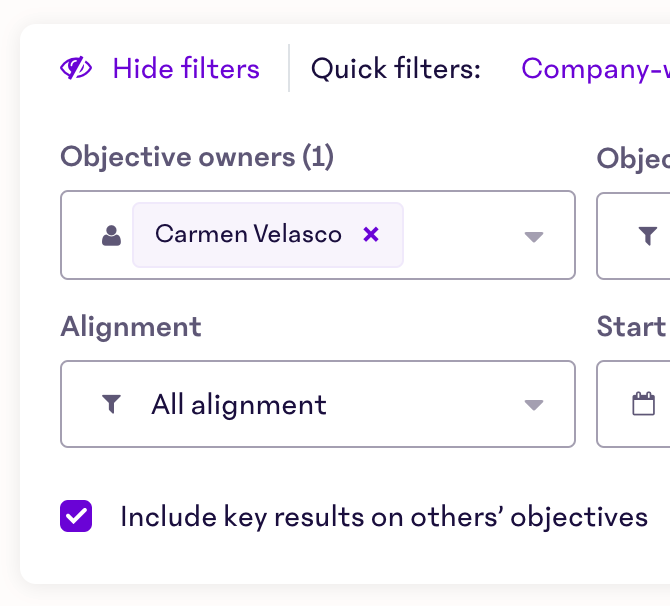Click the Alignment field label
Viewport: 670px width, 606px height.
coord(131,327)
